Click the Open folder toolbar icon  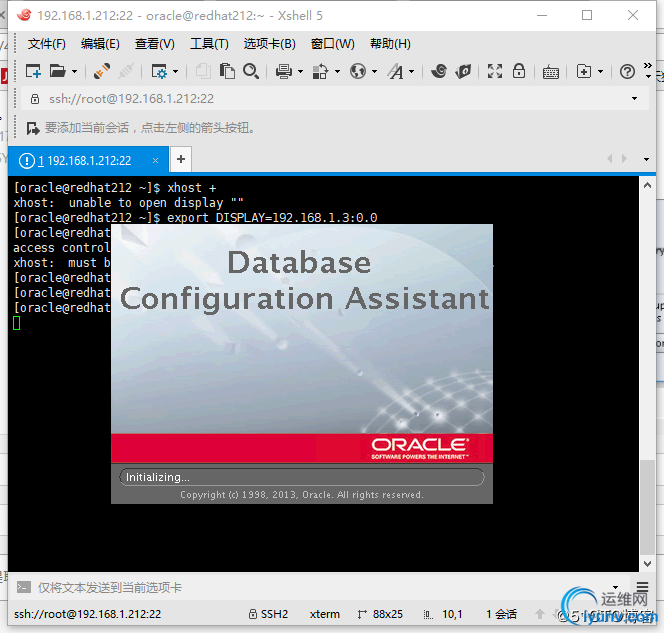tap(58, 71)
